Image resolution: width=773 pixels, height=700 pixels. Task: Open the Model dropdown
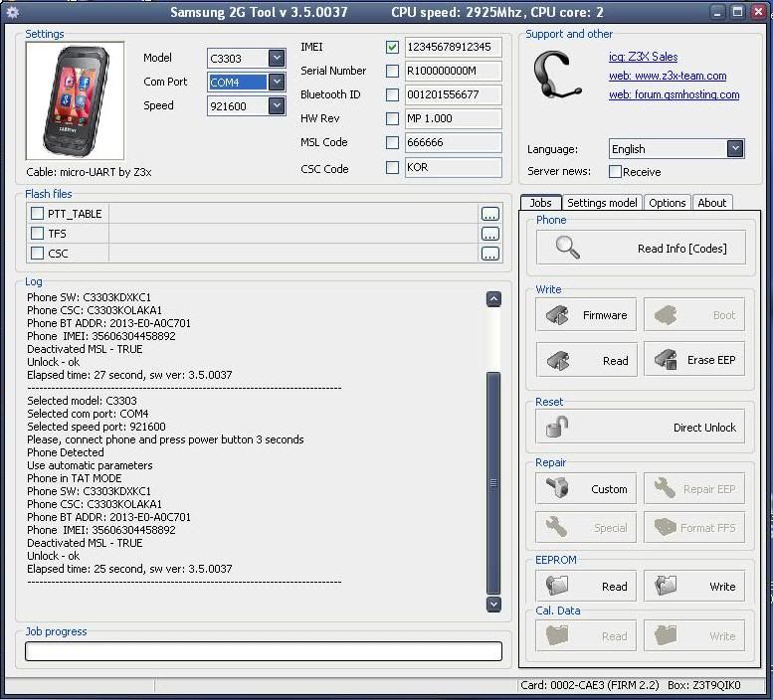[x=277, y=58]
